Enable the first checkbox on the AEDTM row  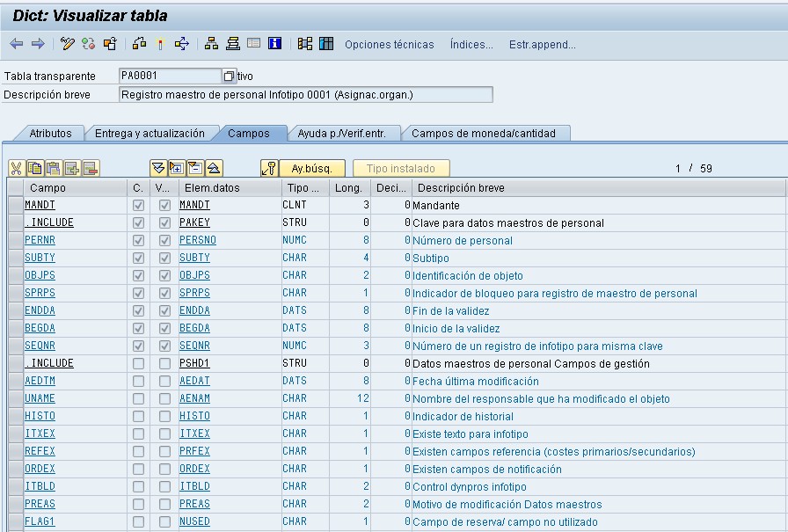click(x=138, y=381)
